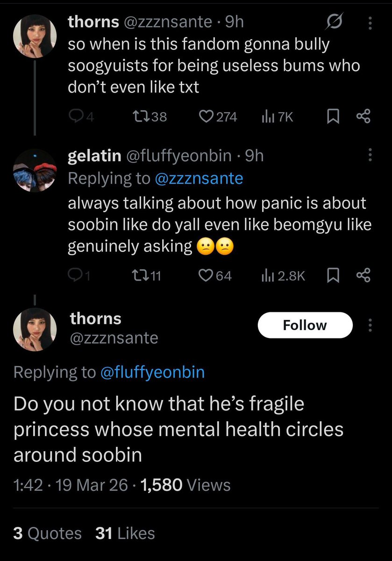Follow the thorns account
Image resolution: width=392 pixels, height=561 pixels.
click(305, 325)
